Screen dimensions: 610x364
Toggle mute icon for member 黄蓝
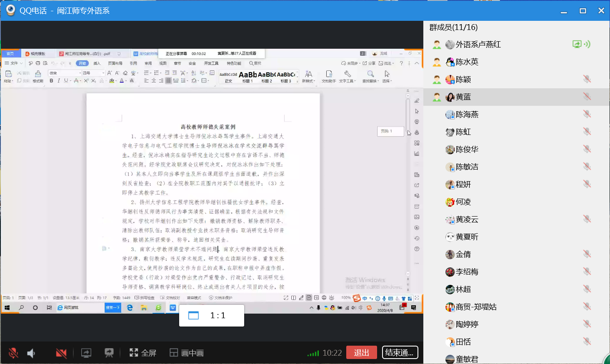click(587, 97)
